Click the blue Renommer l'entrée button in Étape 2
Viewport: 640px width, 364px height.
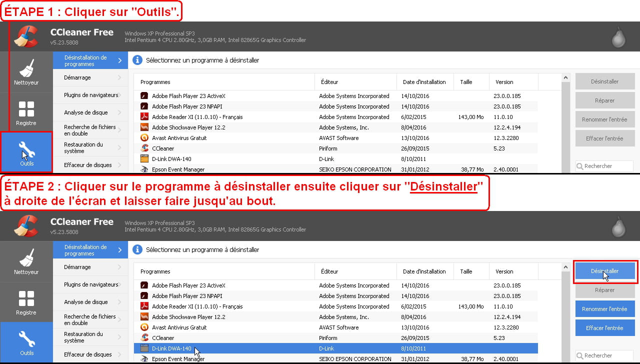(x=605, y=309)
